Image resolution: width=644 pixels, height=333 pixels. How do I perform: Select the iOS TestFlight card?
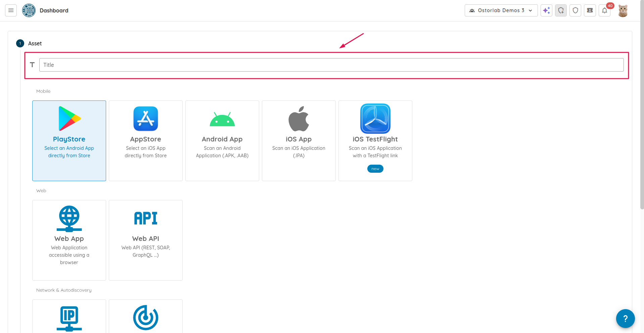375,140
